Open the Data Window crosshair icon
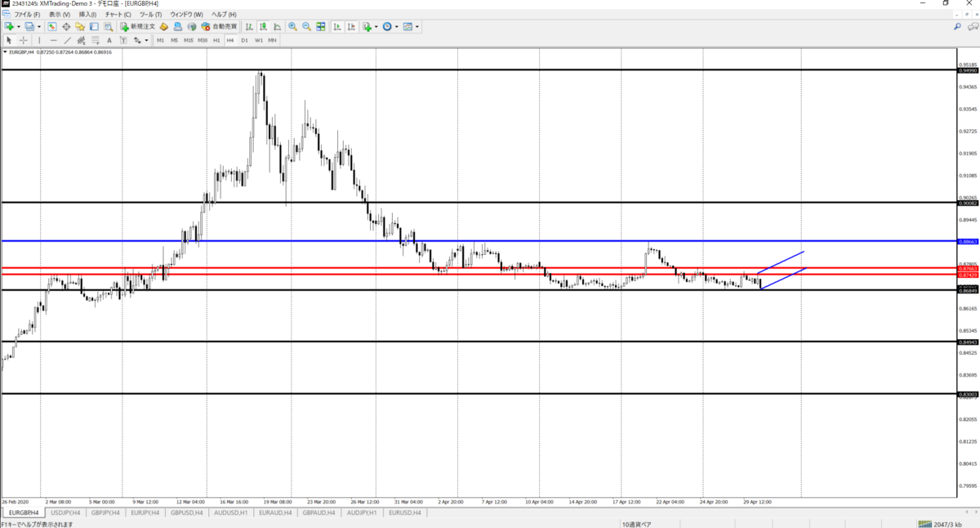The image size is (980, 528). click(x=66, y=26)
